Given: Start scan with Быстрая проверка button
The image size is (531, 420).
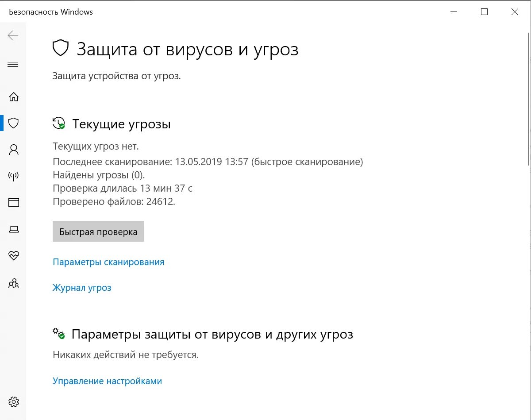Looking at the screenshot, I should coord(98,231).
